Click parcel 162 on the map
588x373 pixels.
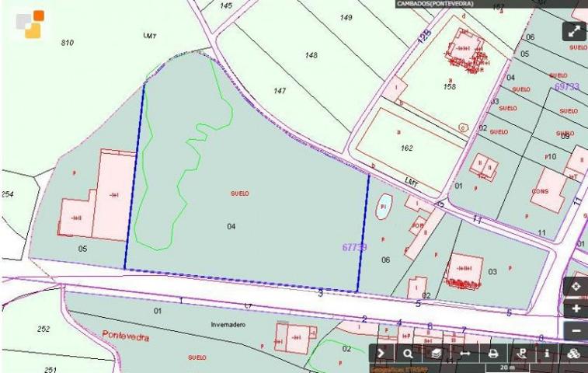(x=408, y=145)
